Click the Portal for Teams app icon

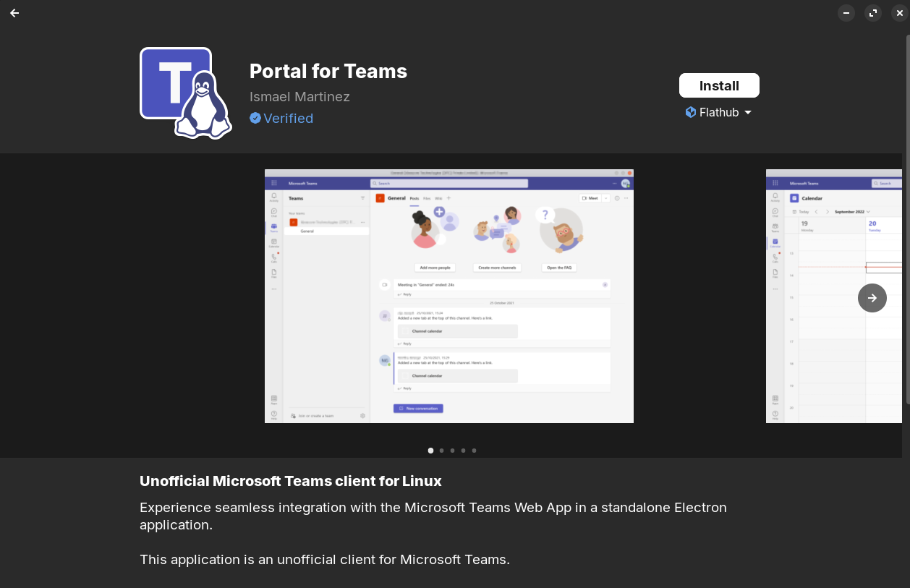point(186,93)
